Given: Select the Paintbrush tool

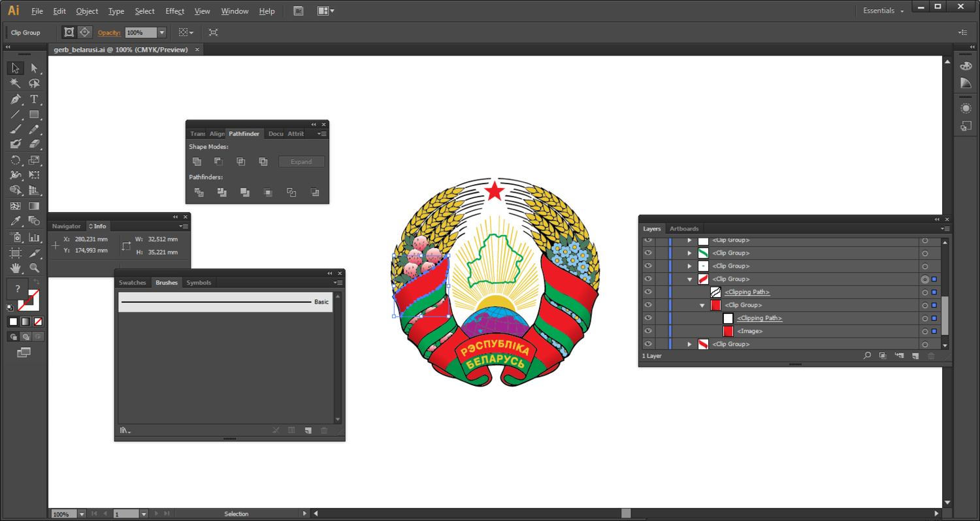Looking at the screenshot, I should click(x=15, y=129).
